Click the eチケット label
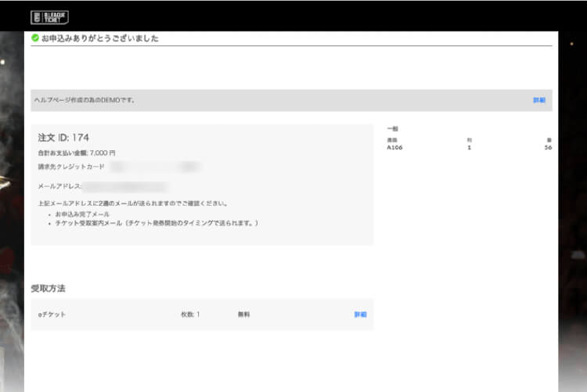This screenshot has width=587, height=392. point(52,315)
